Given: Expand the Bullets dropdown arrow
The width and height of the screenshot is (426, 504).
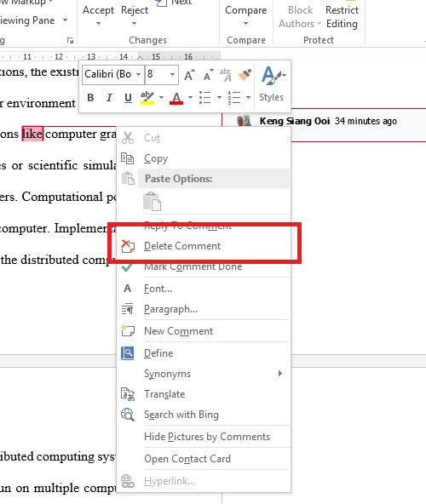Looking at the screenshot, I should (219, 97).
